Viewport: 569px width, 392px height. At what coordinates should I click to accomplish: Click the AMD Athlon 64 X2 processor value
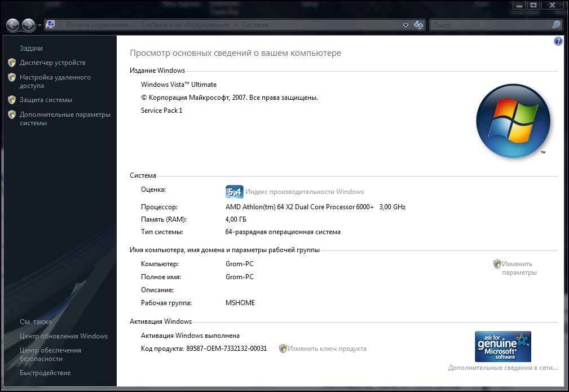[x=315, y=207]
